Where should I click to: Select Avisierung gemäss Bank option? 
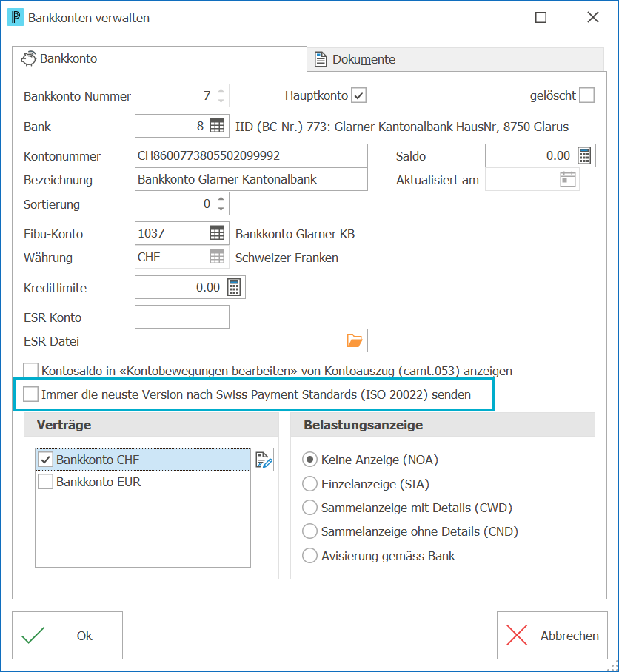coord(309,556)
